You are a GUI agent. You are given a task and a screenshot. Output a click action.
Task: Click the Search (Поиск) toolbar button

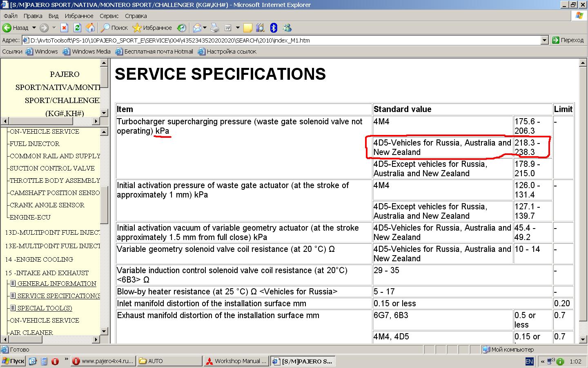(115, 28)
